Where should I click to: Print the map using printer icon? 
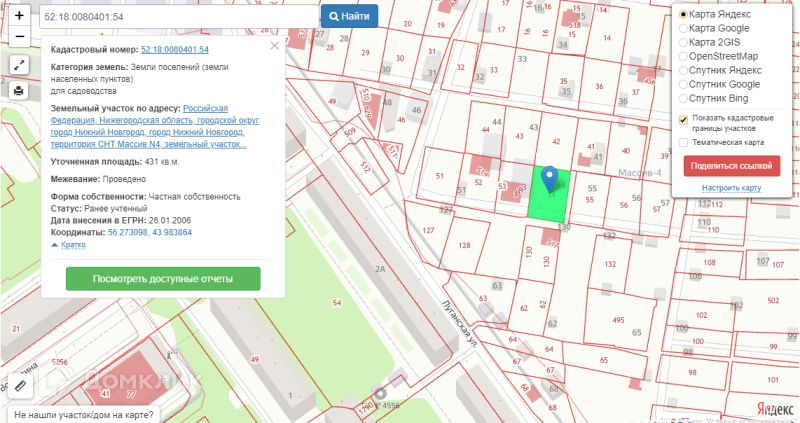pos(19,91)
